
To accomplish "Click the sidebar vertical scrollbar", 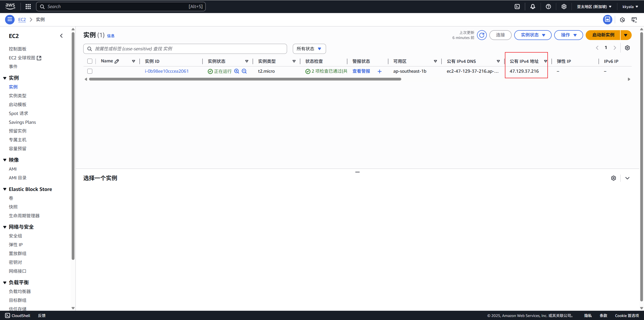I will [x=73, y=146].
